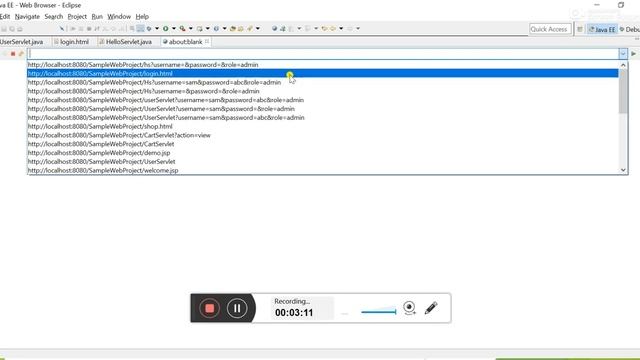Open the Run menu
This screenshot has width=640, height=360.
(97, 17)
